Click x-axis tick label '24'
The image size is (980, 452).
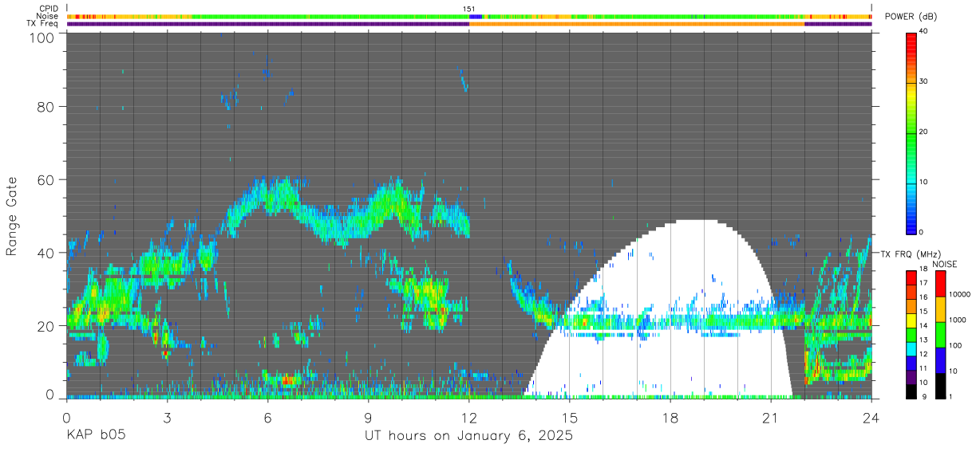[871, 417]
